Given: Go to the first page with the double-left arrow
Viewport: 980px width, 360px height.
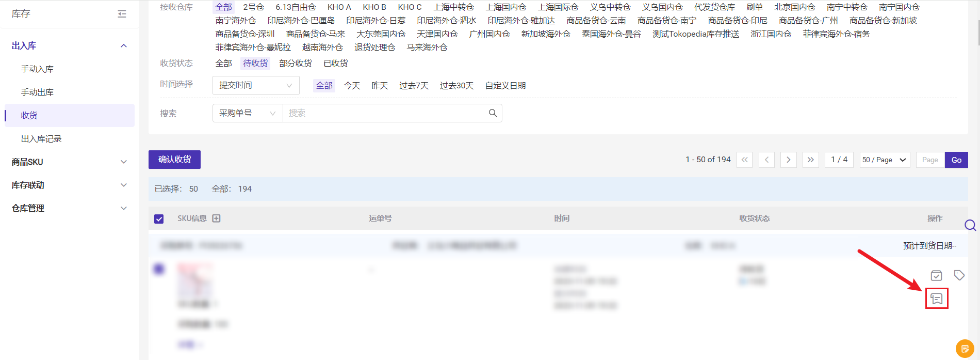Looking at the screenshot, I should tap(744, 160).
